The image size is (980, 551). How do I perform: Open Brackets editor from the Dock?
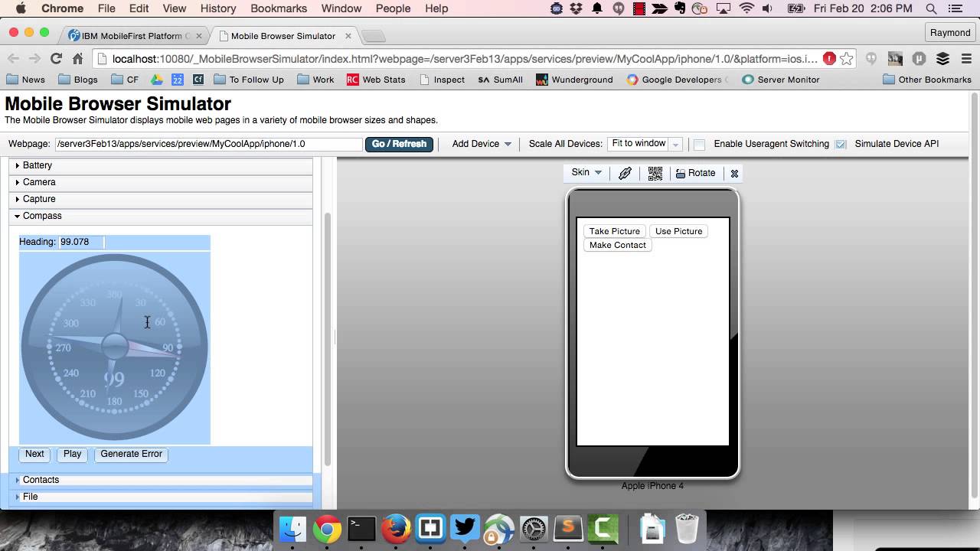coord(430,529)
